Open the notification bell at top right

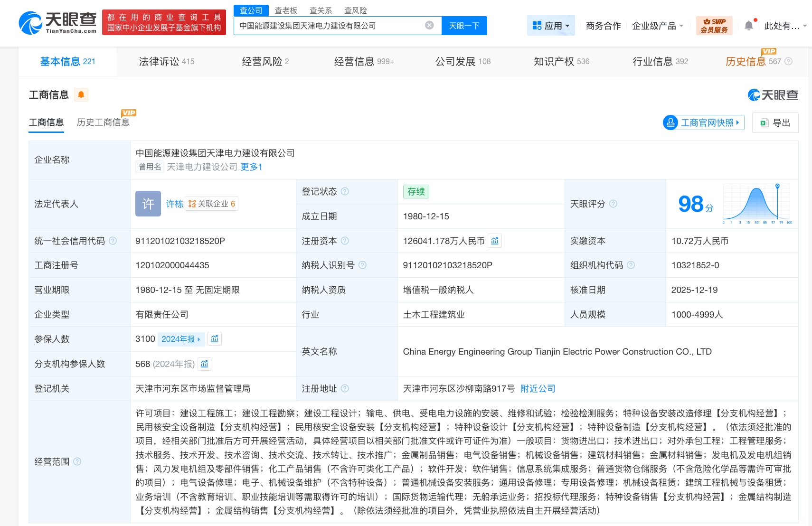click(x=749, y=25)
